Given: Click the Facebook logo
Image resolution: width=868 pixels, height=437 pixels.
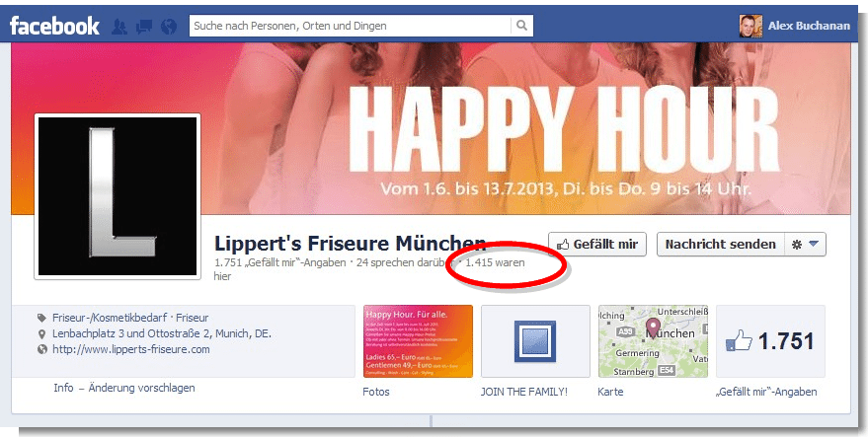Looking at the screenshot, I should point(54,26).
